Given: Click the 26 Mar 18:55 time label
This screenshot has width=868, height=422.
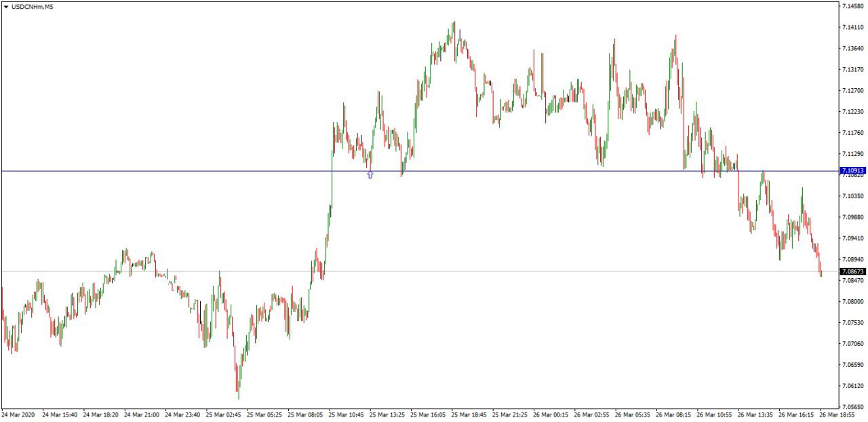Looking at the screenshot, I should (837, 415).
